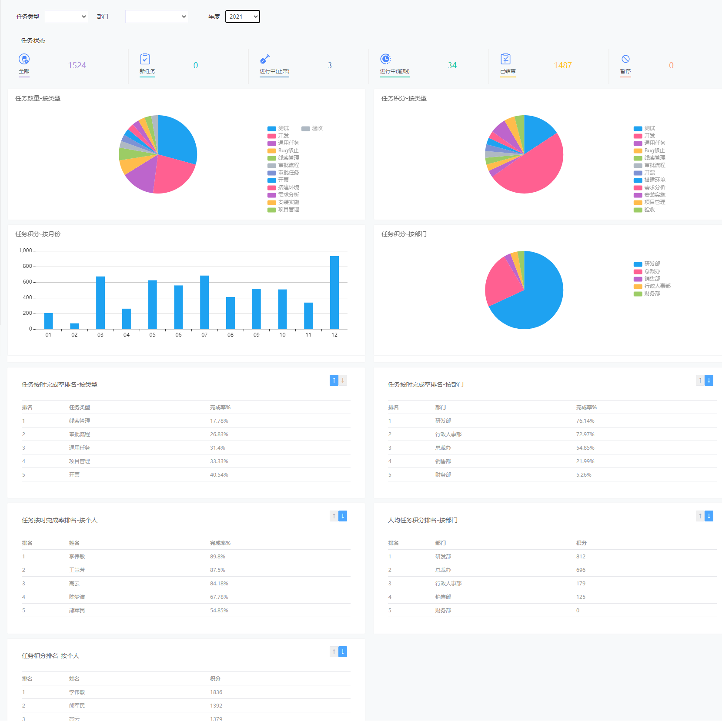Screen dimensions: 722x728
Task: Select the 已结束 status tab label
Action: point(508,71)
